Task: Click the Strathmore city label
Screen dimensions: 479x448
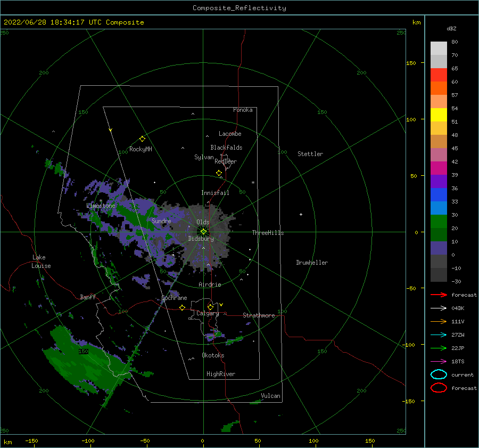Action: point(259,315)
